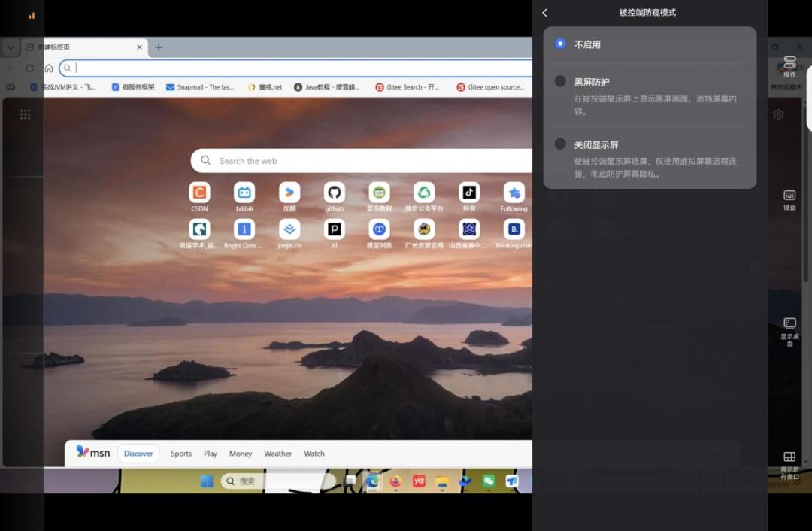Close the 新建标签页 tab
This screenshot has width=812, height=531.
click(x=139, y=47)
